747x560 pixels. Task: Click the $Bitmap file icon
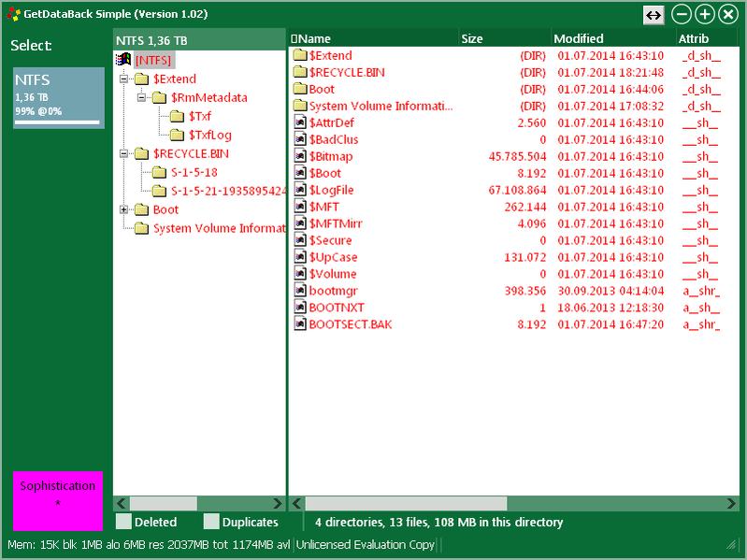click(x=300, y=156)
